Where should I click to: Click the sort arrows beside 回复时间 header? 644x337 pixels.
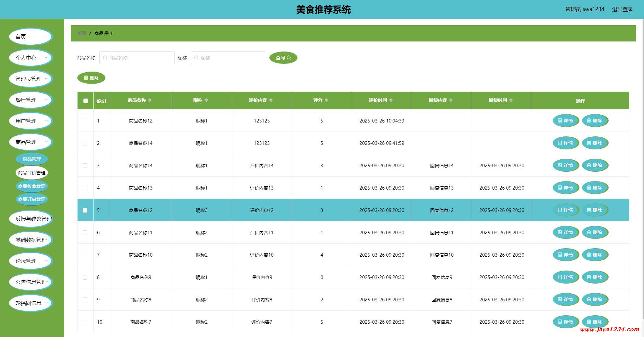coord(511,100)
